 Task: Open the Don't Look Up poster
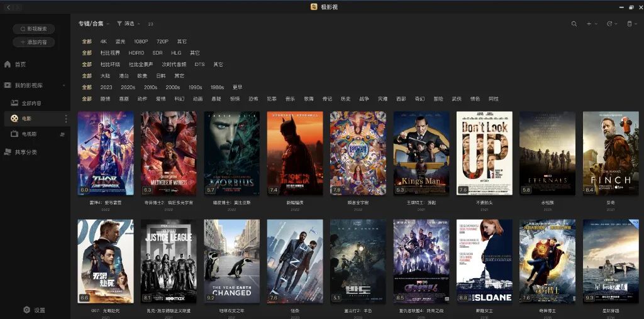click(484, 153)
